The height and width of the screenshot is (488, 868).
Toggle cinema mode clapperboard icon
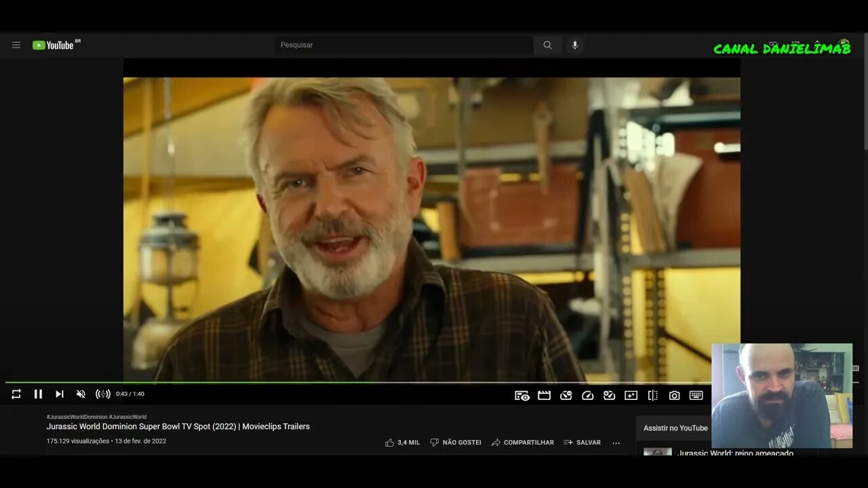544,395
